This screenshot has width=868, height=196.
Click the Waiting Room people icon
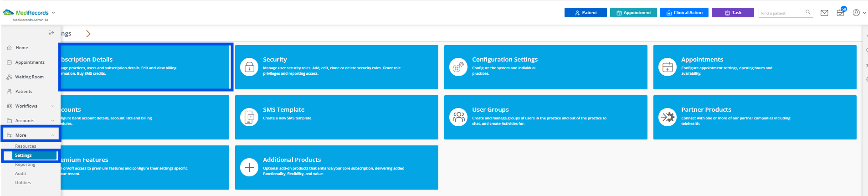coord(9,77)
